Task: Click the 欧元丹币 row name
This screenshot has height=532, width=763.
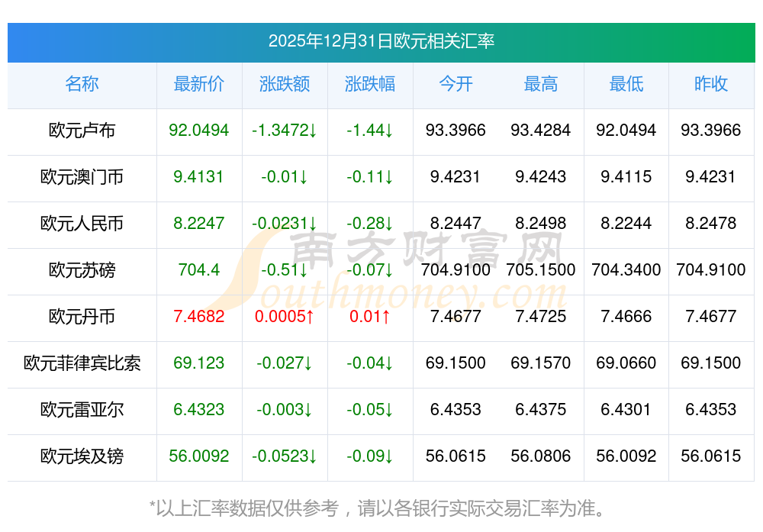Action: coord(82,317)
